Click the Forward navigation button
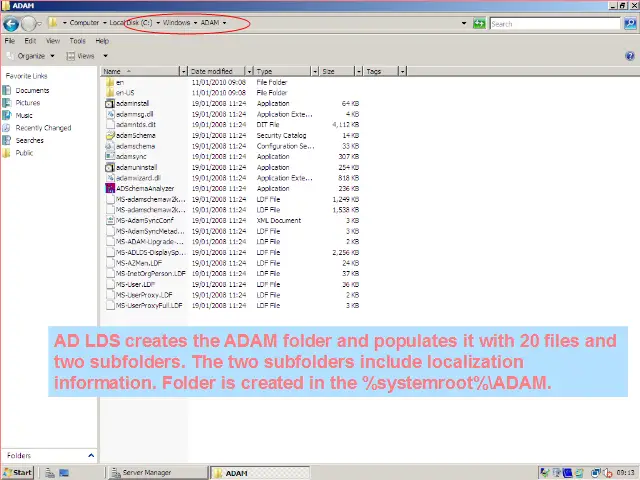This screenshot has height=480, width=640. [x=28, y=24]
